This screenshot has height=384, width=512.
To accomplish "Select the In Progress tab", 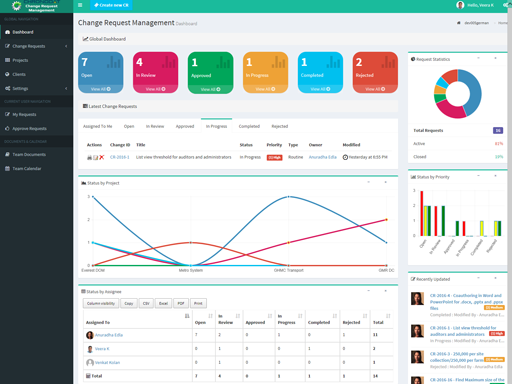I will (216, 126).
